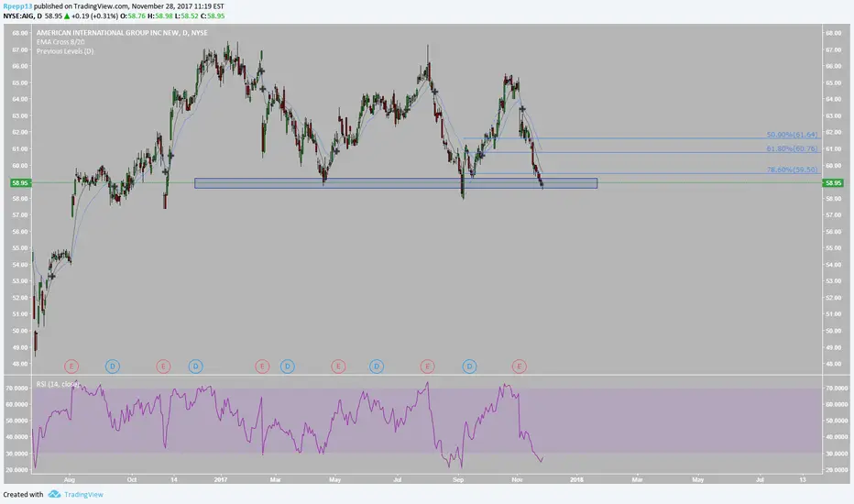Click the Nov label on the time axis
This screenshot has height=504, width=854.
[518, 480]
